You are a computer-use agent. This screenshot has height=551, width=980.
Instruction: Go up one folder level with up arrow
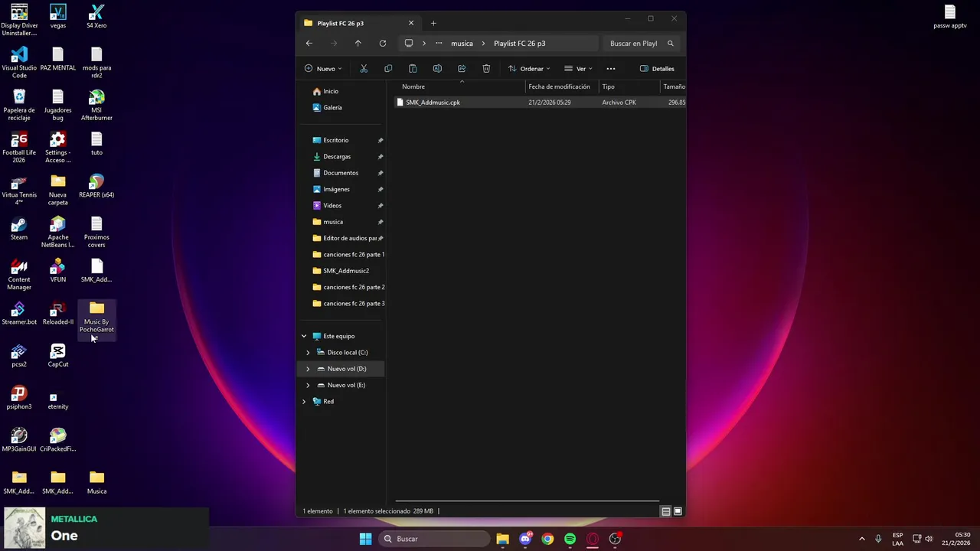click(358, 44)
